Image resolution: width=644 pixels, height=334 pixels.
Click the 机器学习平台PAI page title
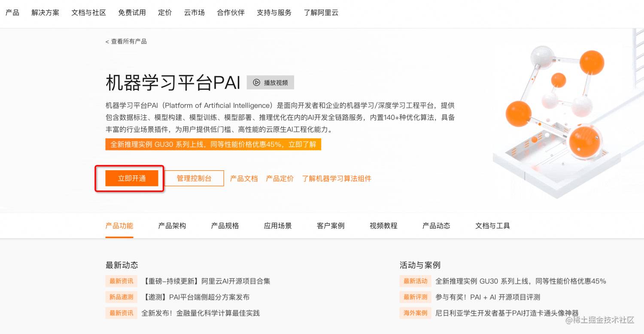coord(173,83)
